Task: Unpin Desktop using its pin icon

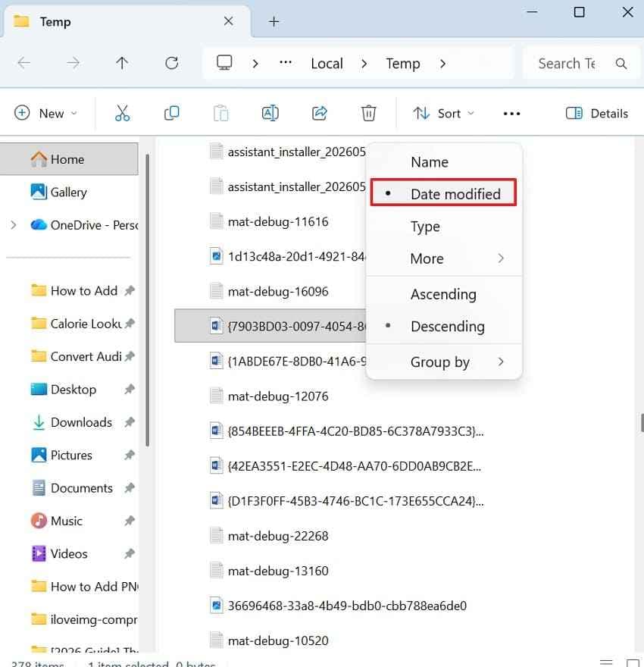Action: point(130,389)
